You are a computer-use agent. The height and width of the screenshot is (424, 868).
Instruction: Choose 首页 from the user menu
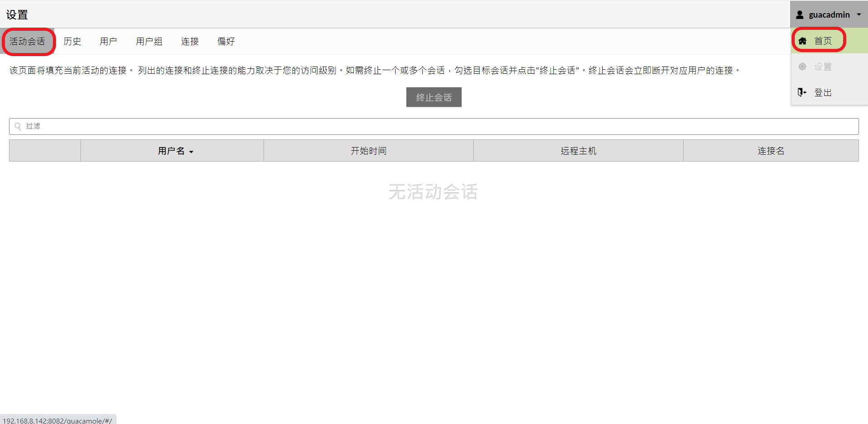829,41
